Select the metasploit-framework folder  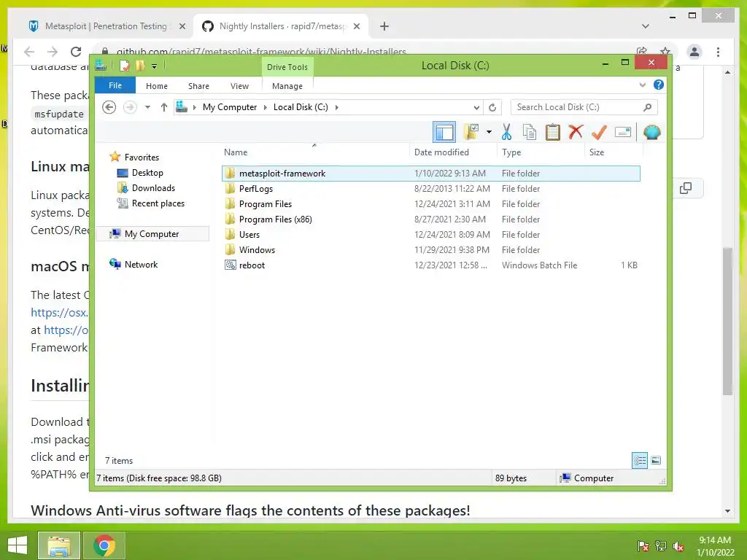[430, 174]
